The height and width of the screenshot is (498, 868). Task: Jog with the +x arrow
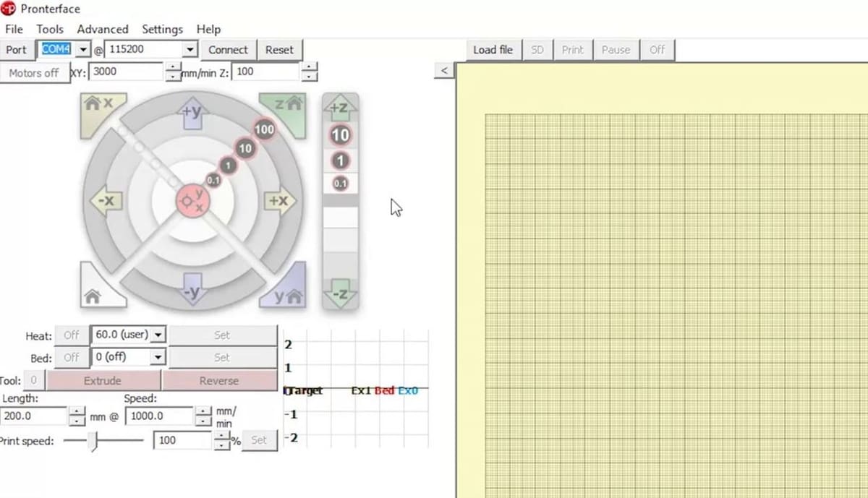coord(279,200)
